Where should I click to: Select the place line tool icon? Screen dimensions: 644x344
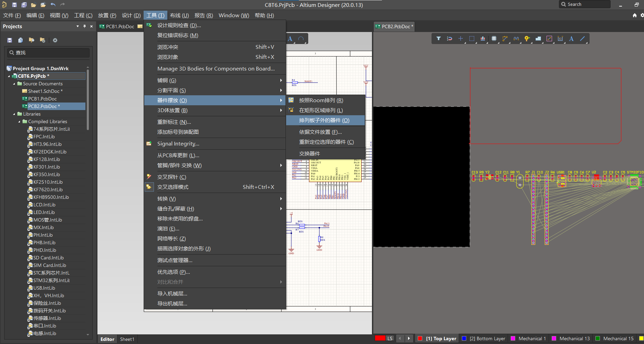coord(583,39)
